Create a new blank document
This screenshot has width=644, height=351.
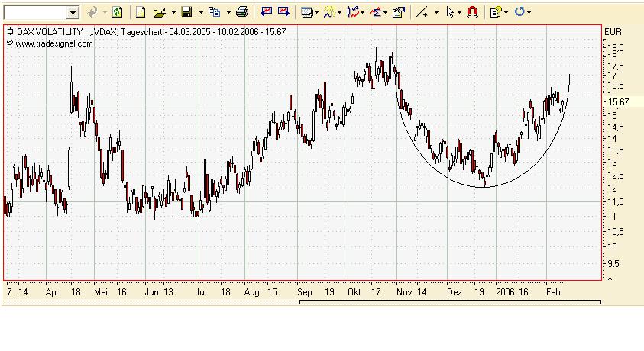click(x=141, y=13)
